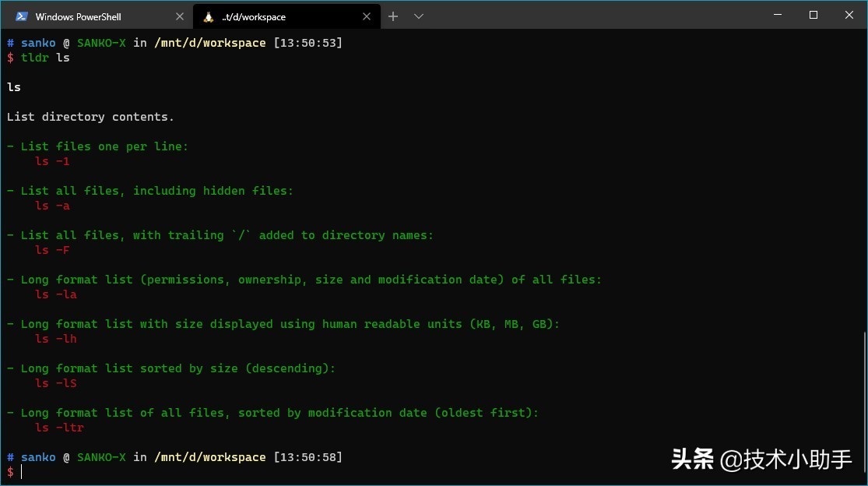The width and height of the screenshot is (868, 486).
Task: Click the vertical scrollbar thumb
Action: [865, 404]
